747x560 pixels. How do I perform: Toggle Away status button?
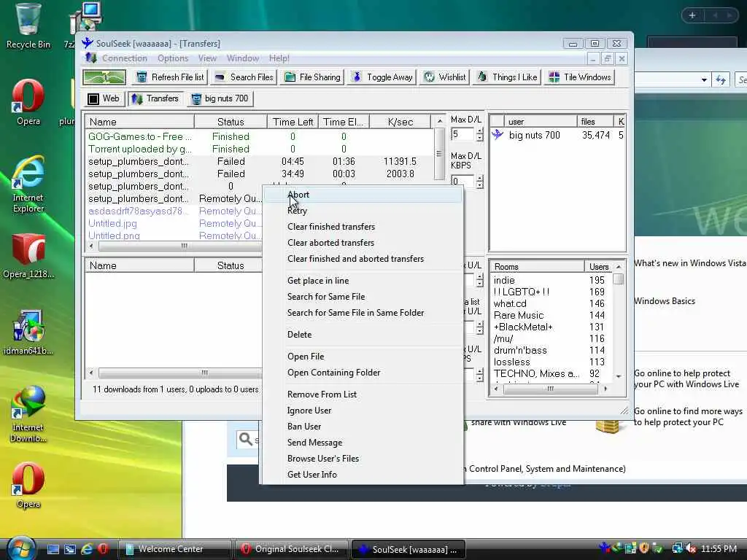tap(382, 77)
